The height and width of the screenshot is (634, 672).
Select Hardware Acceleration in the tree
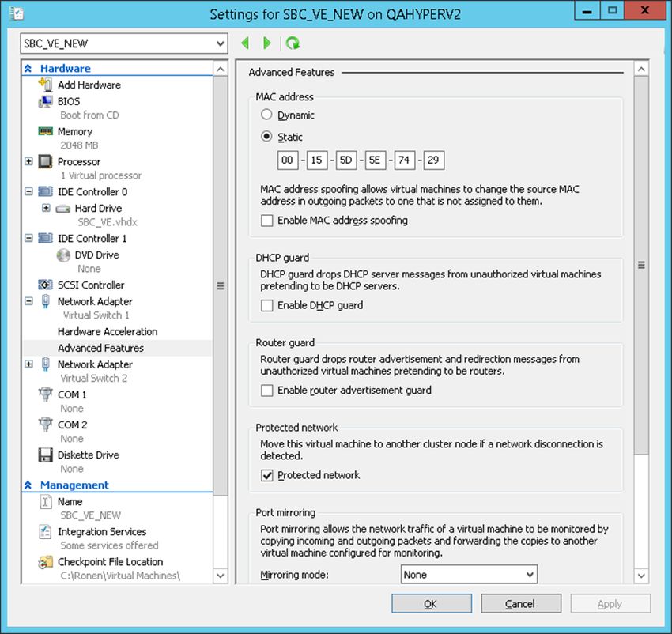108,332
